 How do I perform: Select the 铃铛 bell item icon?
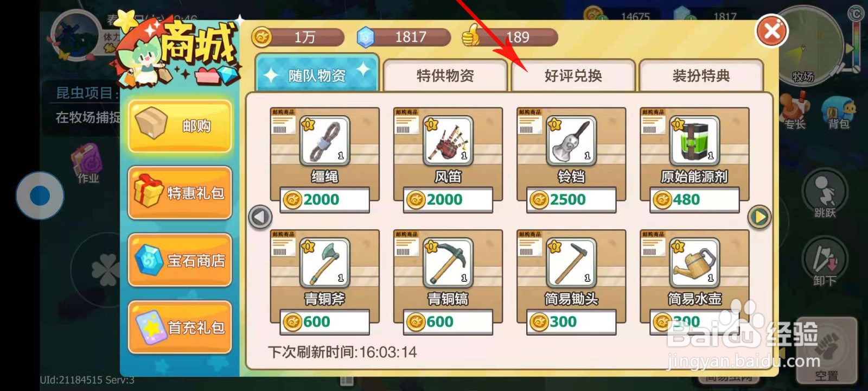point(571,141)
